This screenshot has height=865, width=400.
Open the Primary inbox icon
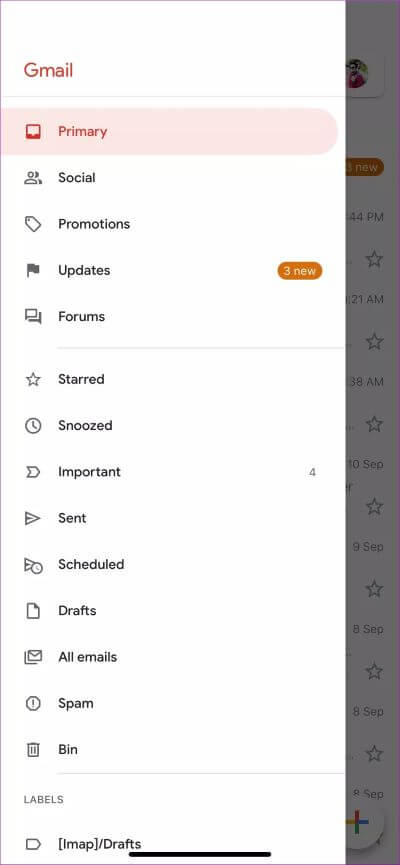pyautogui.click(x=33, y=131)
